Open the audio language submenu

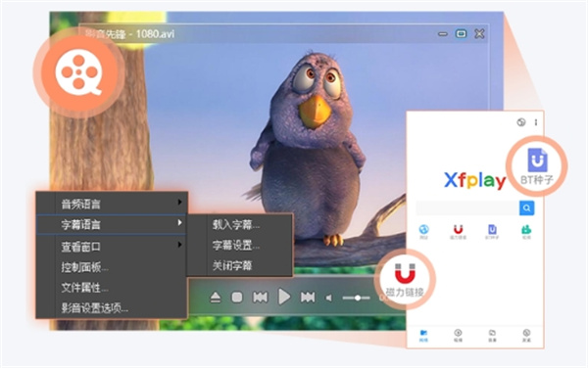(x=112, y=204)
